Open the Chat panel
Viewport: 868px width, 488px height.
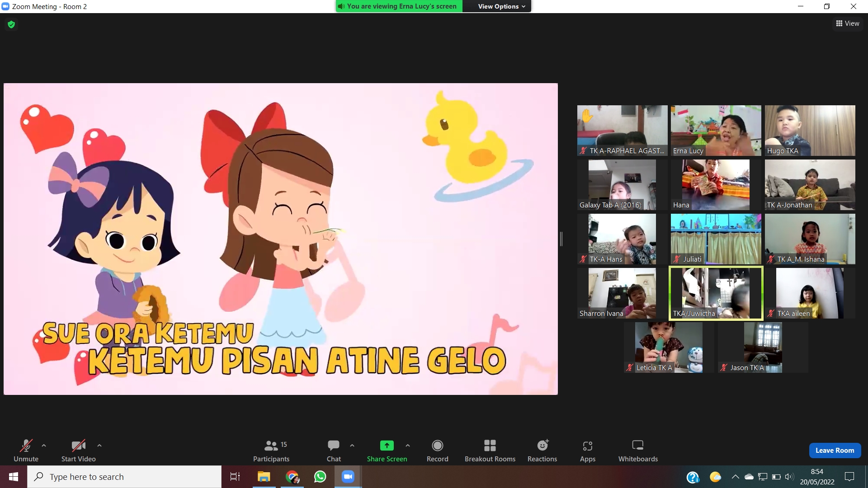pos(334,451)
